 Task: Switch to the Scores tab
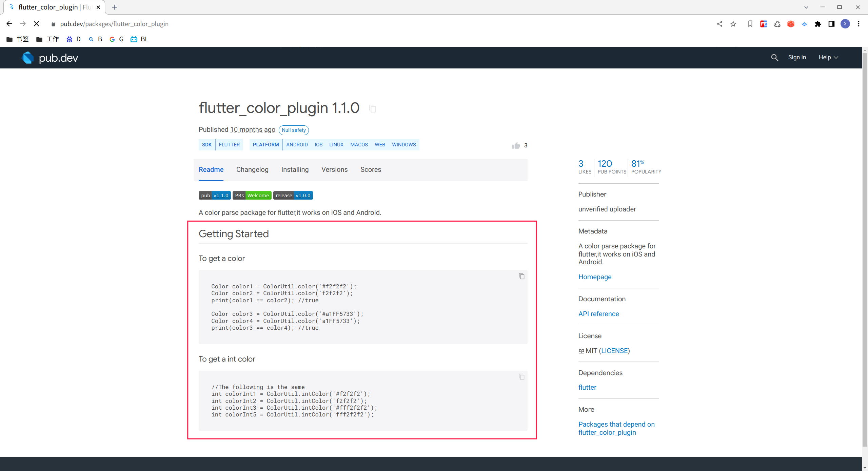[371, 169]
